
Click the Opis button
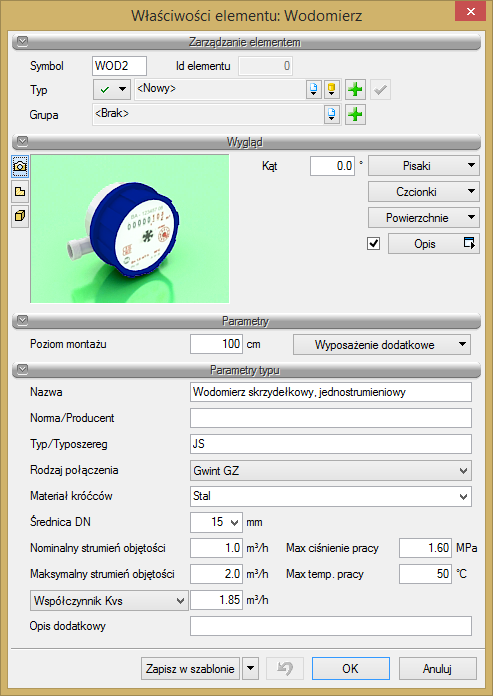click(434, 244)
